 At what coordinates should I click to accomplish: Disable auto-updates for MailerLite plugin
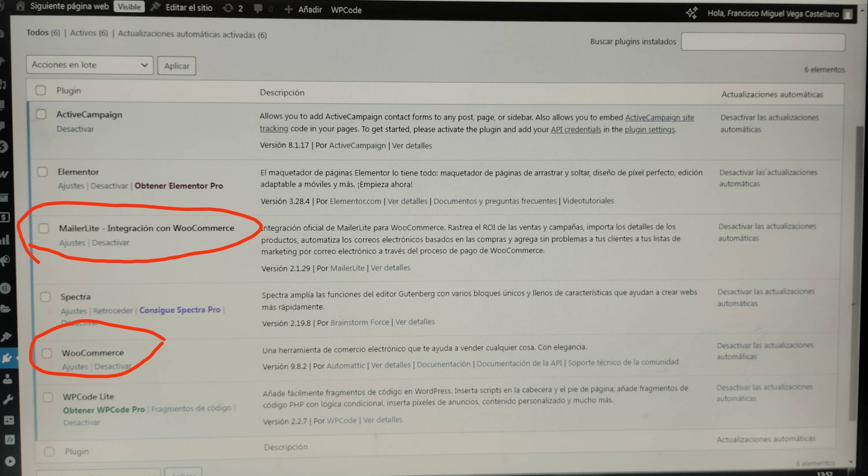point(767,232)
